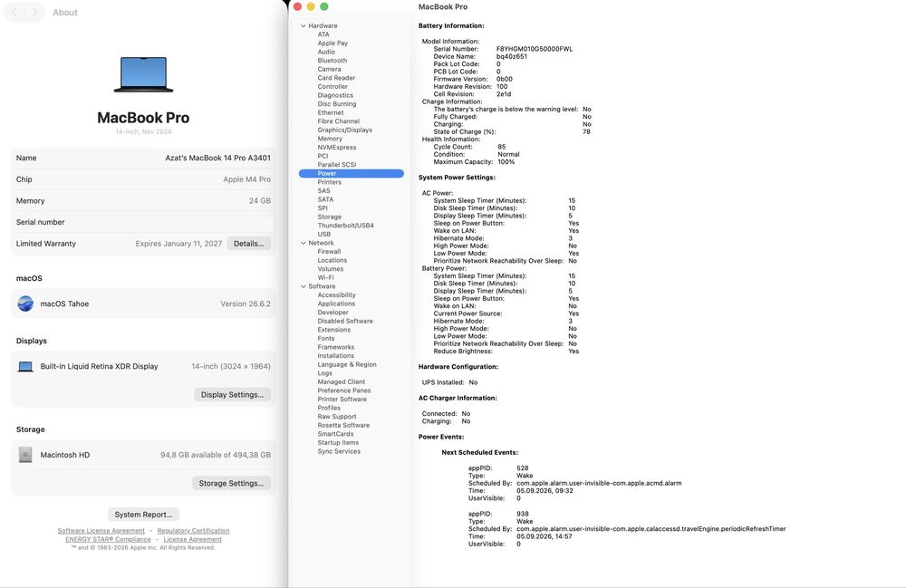Open Regulatory Certification link
Viewport: 906px width, 588px height.
pos(193,531)
